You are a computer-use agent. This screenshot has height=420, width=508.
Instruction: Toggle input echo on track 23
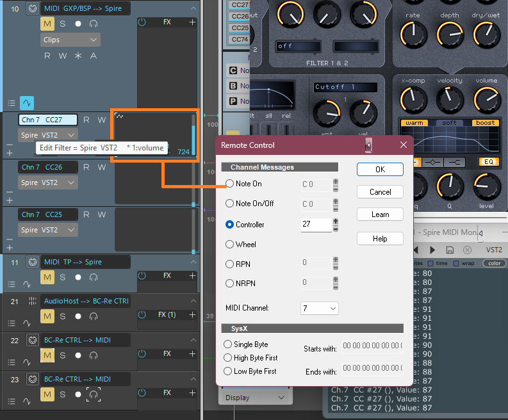pos(94,394)
